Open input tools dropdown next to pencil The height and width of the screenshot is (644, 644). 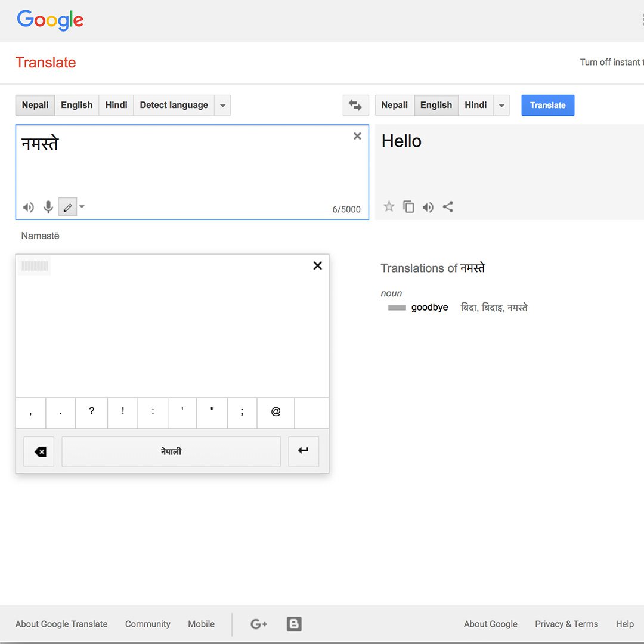pyautogui.click(x=82, y=206)
